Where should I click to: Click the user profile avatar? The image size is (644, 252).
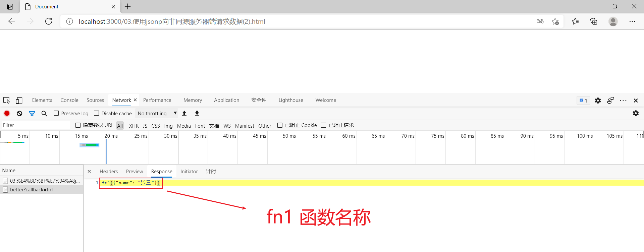613,21
